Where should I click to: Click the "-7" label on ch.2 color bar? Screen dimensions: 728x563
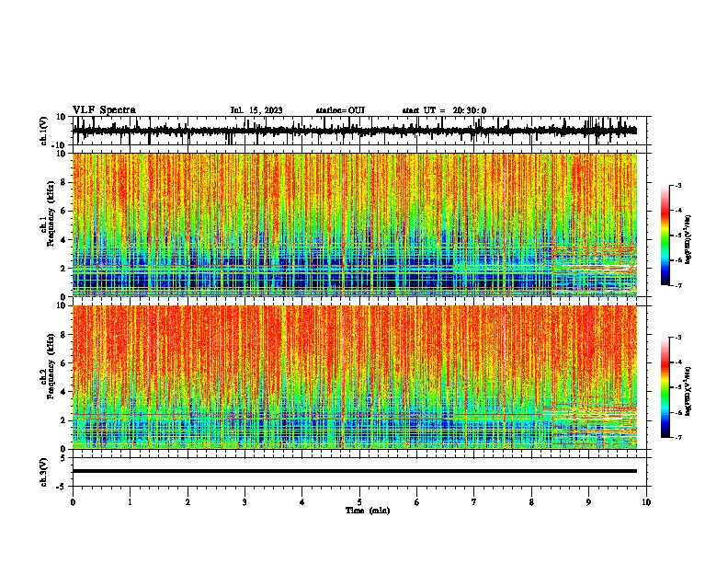[x=677, y=437]
